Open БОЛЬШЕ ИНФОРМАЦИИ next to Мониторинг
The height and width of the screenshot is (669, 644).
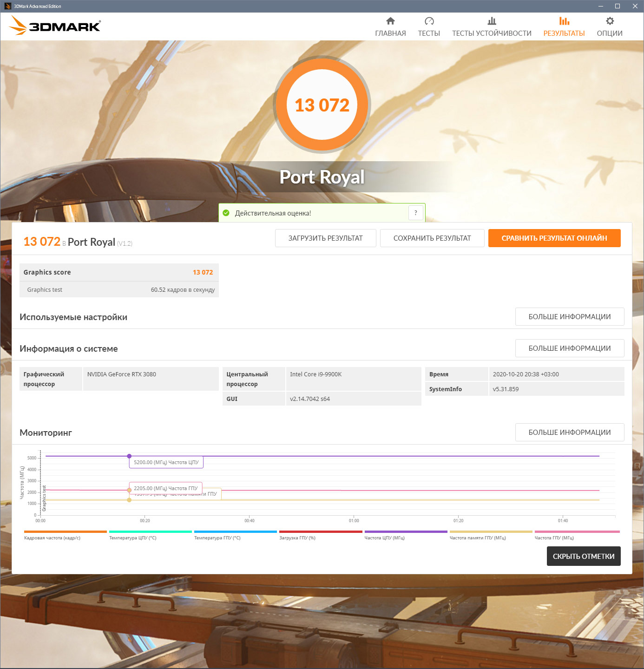coord(570,432)
